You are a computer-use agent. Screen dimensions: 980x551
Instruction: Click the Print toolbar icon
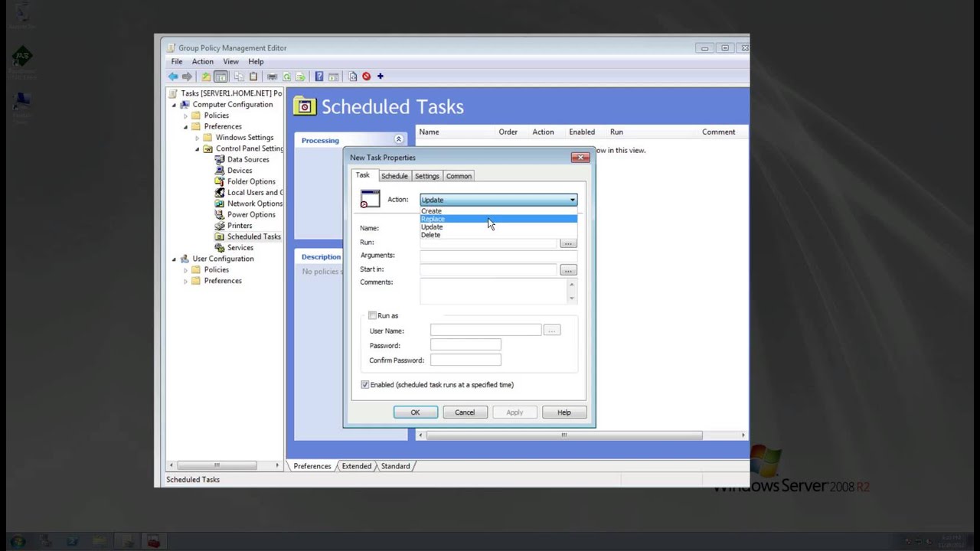pos(272,77)
